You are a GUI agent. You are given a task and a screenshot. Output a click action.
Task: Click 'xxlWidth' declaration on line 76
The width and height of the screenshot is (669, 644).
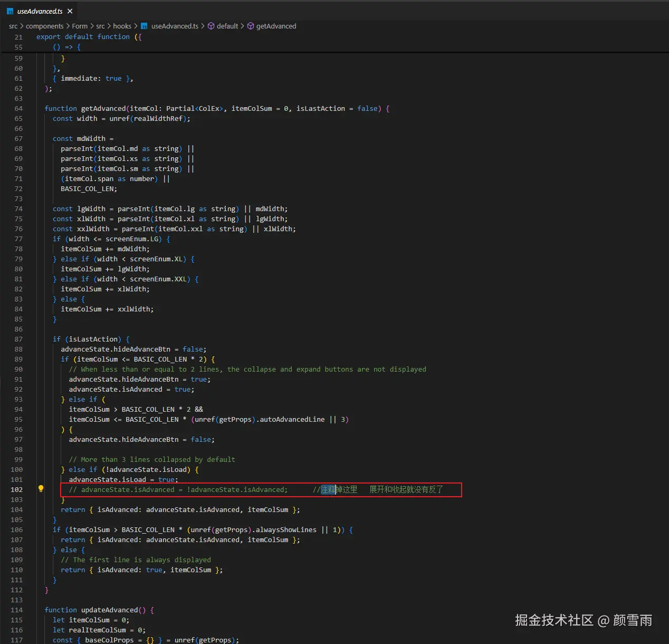[x=93, y=229]
